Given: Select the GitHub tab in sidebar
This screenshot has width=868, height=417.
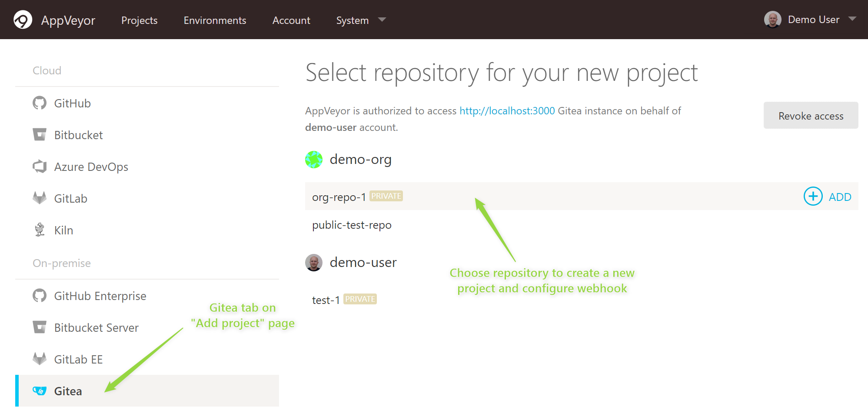Looking at the screenshot, I should (x=147, y=103).
